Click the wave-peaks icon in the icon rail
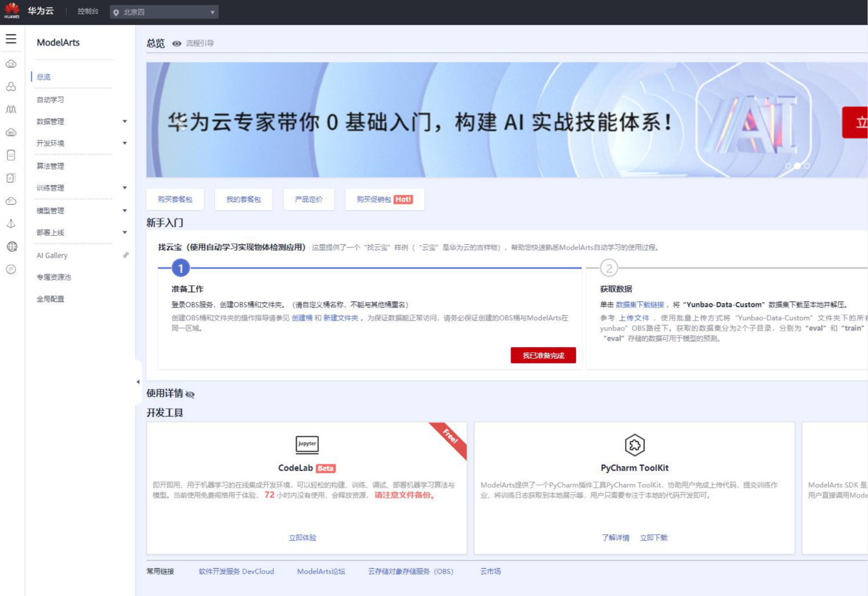The height and width of the screenshot is (596, 868). [11, 110]
